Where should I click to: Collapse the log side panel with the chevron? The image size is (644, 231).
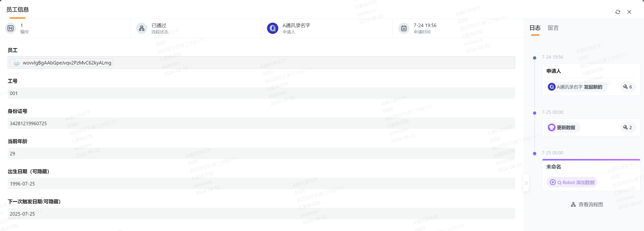coord(526,183)
